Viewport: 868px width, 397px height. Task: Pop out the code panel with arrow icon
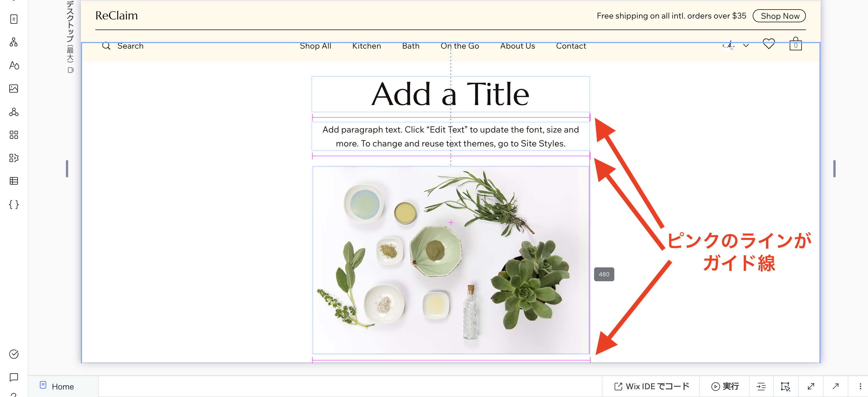[835, 387]
